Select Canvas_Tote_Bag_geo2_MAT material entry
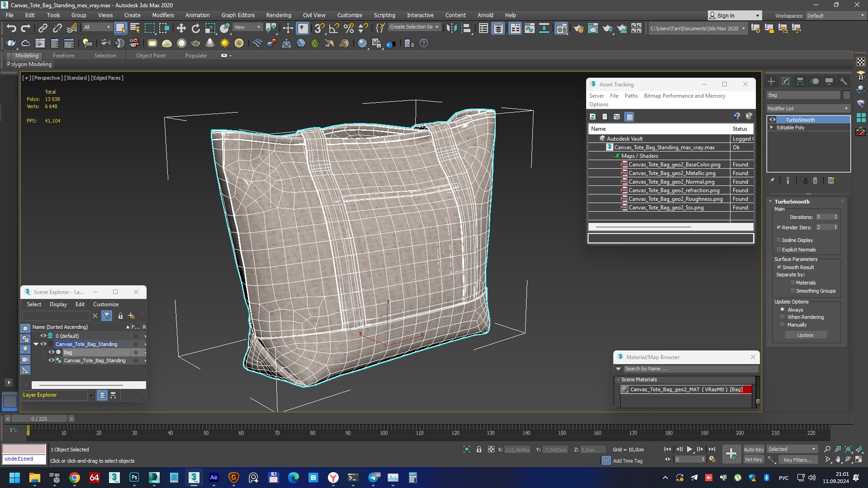 pyautogui.click(x=686, y=389)
